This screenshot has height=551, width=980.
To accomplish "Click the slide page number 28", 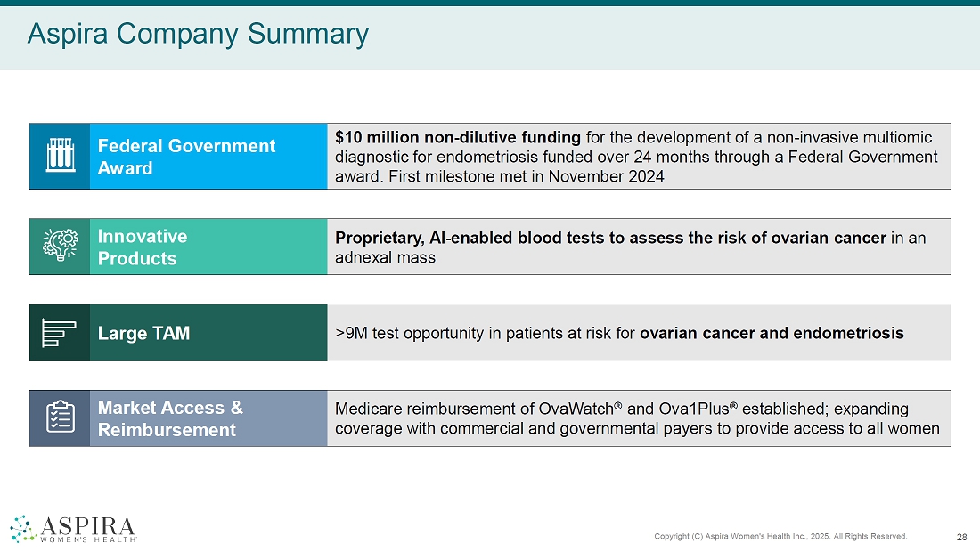I will [x=961, y=536].
